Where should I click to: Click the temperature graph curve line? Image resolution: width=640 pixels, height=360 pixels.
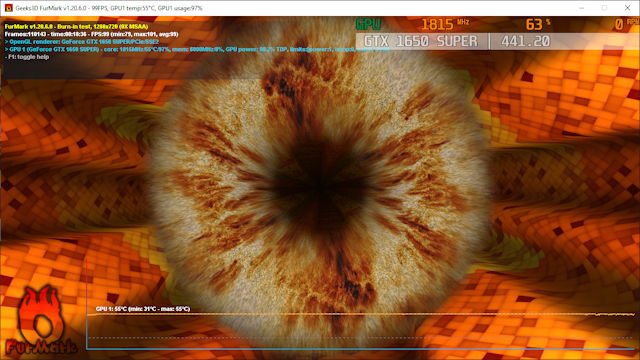[x=361, y=314]
